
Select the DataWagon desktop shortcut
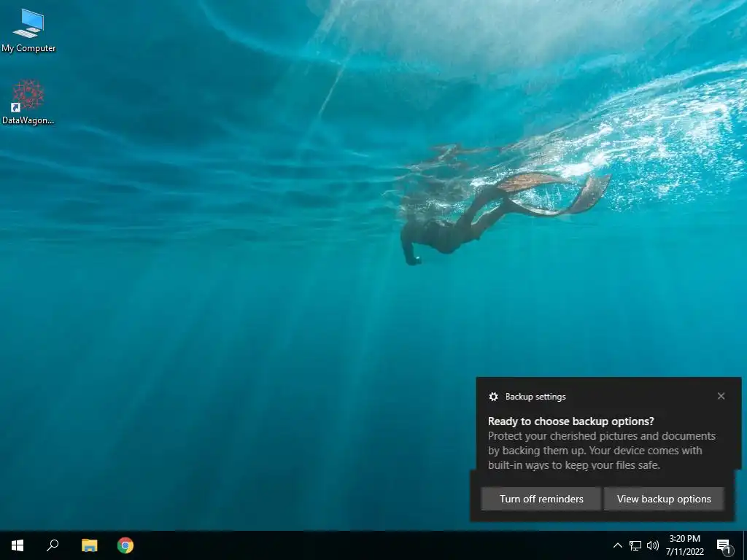pos(28,102)
